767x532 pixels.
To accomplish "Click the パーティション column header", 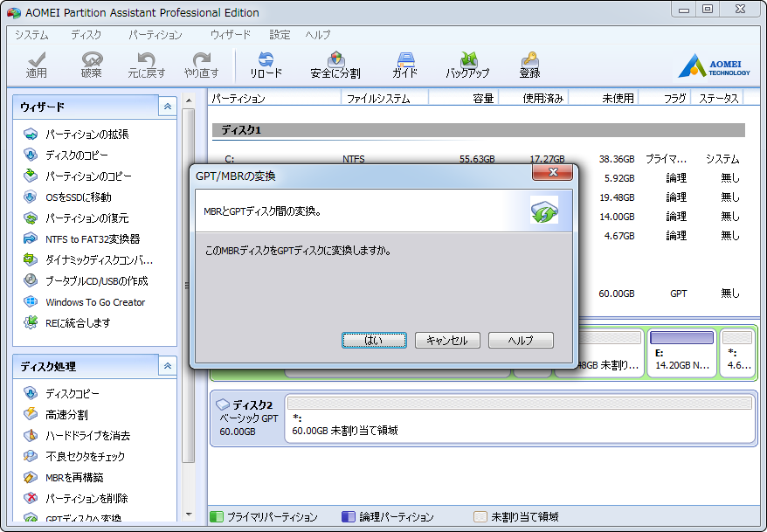I will pos(274,99).
